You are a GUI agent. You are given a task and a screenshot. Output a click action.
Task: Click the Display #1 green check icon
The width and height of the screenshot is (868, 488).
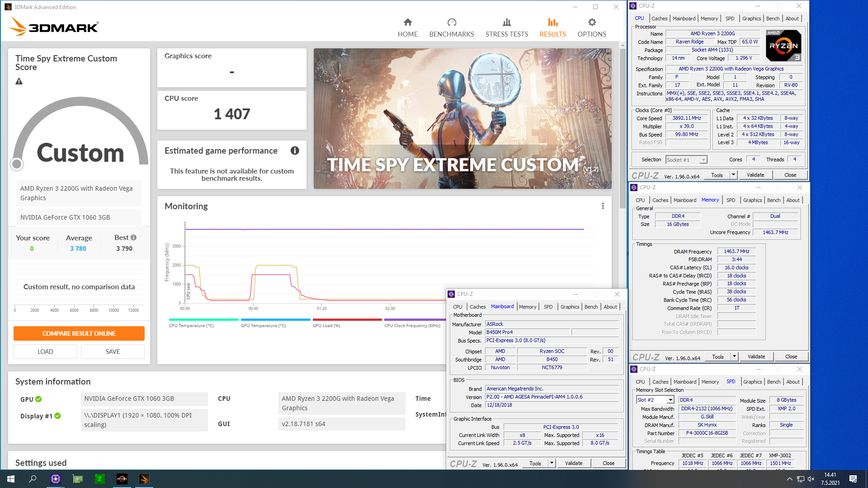click(x=58, y=416)
